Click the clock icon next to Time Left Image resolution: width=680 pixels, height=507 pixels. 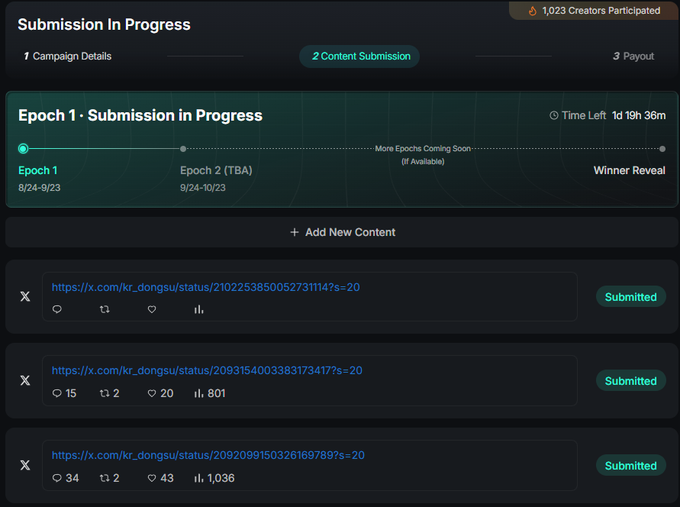click(554, 115)
